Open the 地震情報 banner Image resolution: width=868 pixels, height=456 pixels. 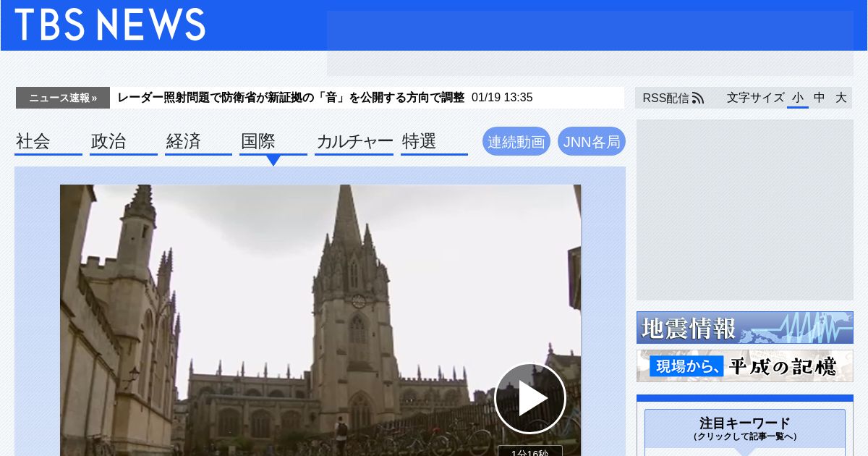click(745, 328)
